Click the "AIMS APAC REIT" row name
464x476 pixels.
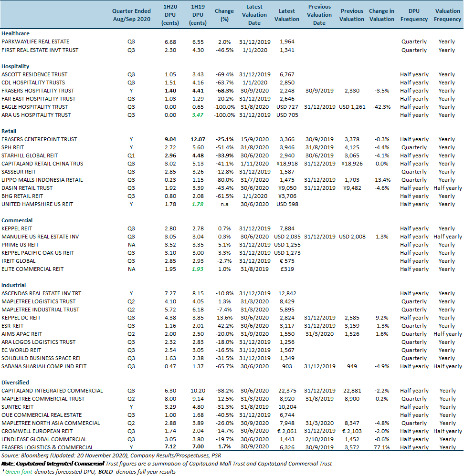22,334
